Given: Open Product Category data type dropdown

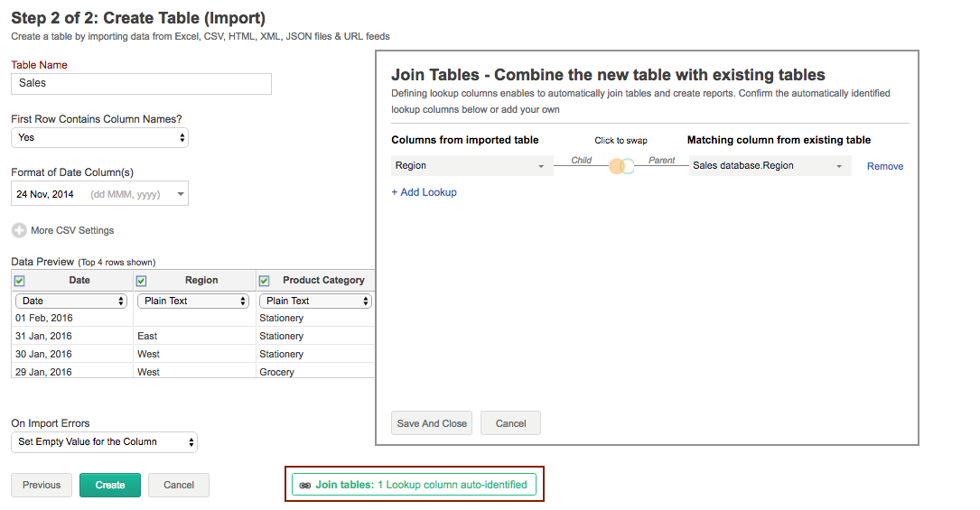Looking at the screenshot, I should coord(315,301).
